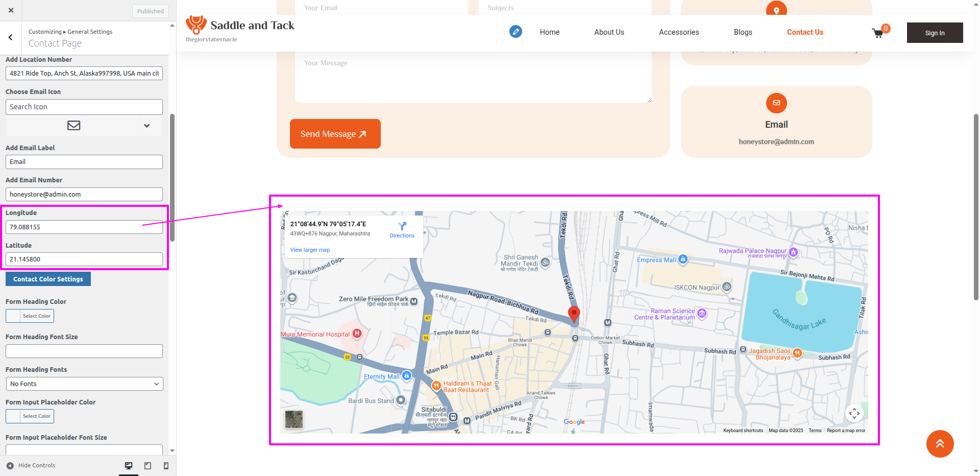Screen dimensions: 980x476
Task: Go back using the customizer back arrow
Action: tap(11, 37)
